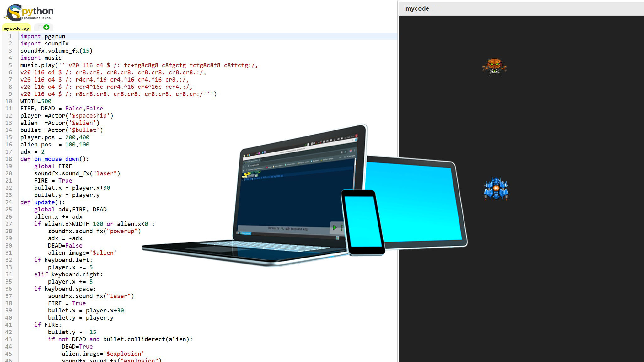The width and height of the screenshot is (644, 362).
Task: Click the green play arrow on laptop image
Action: point(335,227)
